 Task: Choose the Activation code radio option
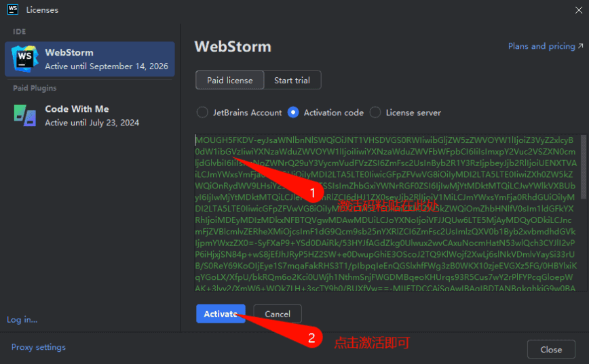coord(293,113)
